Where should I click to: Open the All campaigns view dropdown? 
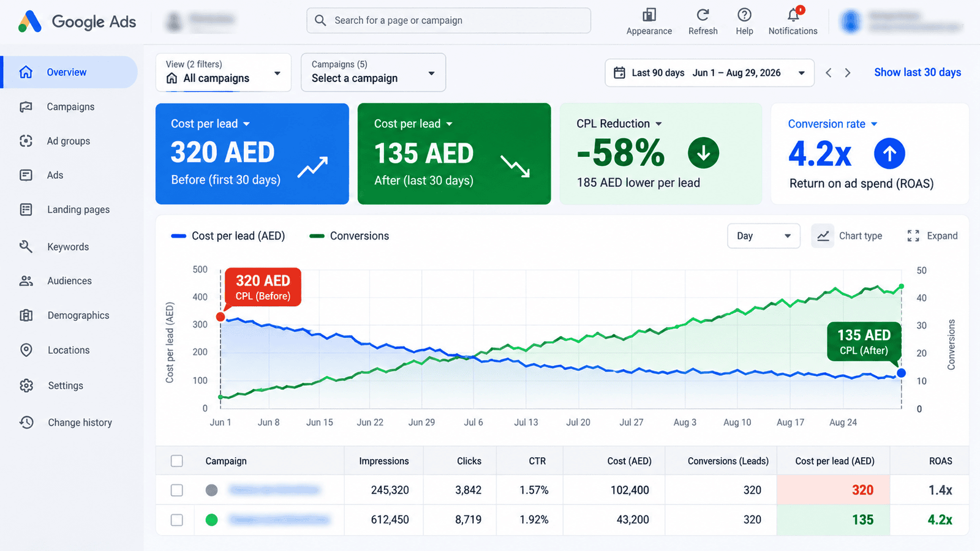224,72
